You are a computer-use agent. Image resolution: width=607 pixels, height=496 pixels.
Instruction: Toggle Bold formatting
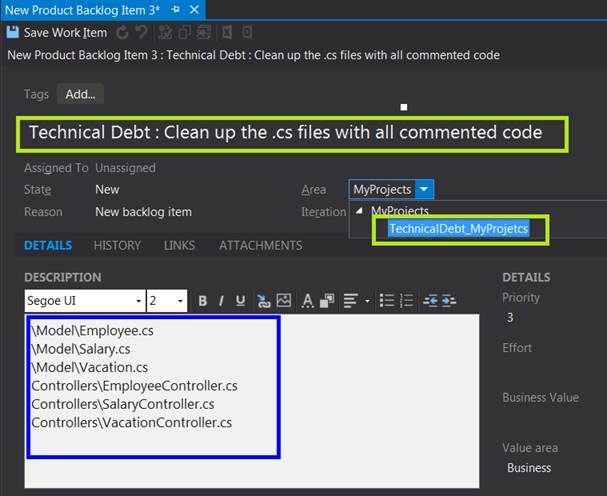(x=202, y=301)
